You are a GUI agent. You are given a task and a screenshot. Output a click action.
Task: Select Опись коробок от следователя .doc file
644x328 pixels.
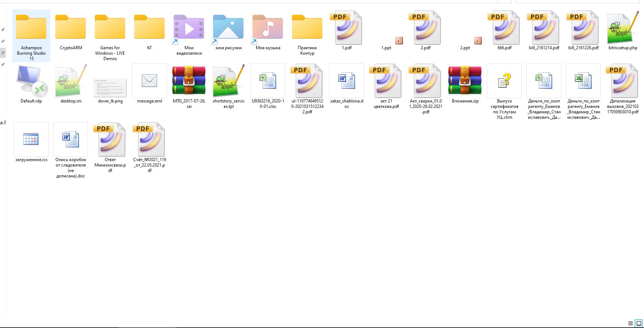point(71,151)
